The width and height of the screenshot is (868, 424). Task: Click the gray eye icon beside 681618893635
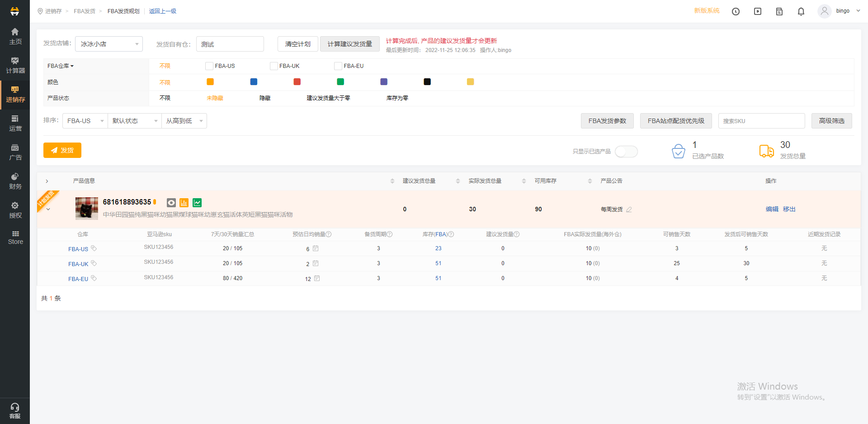(171, 203)
